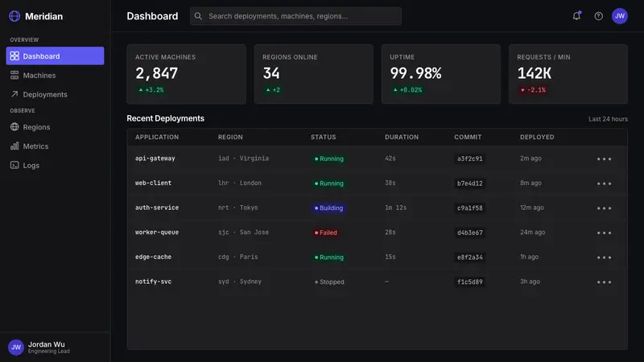The image size is (644, 362).
Task: Click the nrt · Tokyo region cell
Action: coord(237,208)
